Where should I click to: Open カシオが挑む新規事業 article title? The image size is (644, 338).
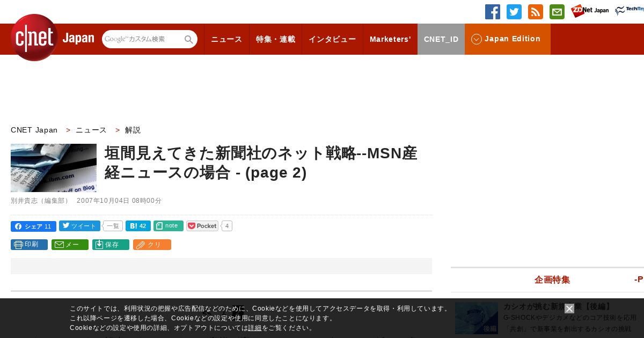pyautogui.click(x=558, y=306)
